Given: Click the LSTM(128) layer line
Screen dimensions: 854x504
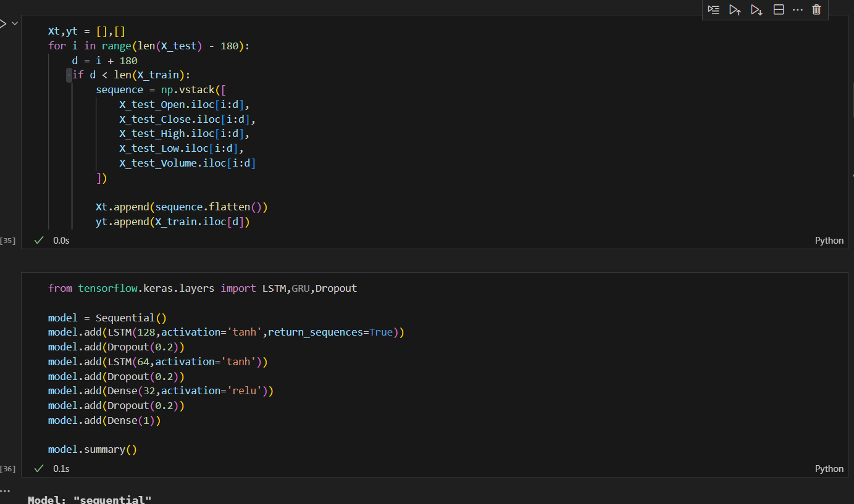Looking at the screenshot, I should 226,332.
